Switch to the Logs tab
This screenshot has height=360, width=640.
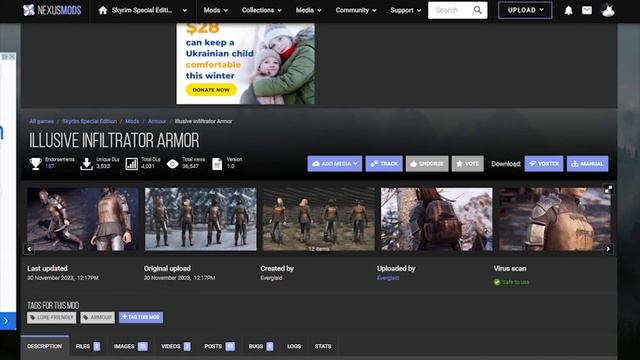(x=294, y=347)
